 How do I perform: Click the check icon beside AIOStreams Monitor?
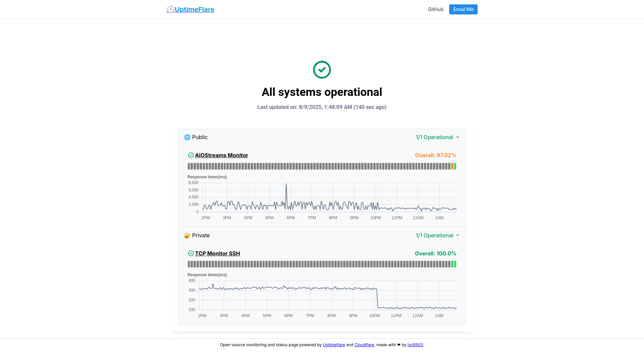[191, 155]
